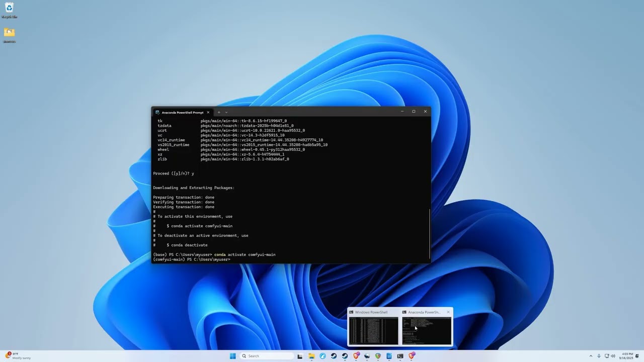
Task: Click the 'Preparing transaction: done' line
Action: [x=184, y=198]
